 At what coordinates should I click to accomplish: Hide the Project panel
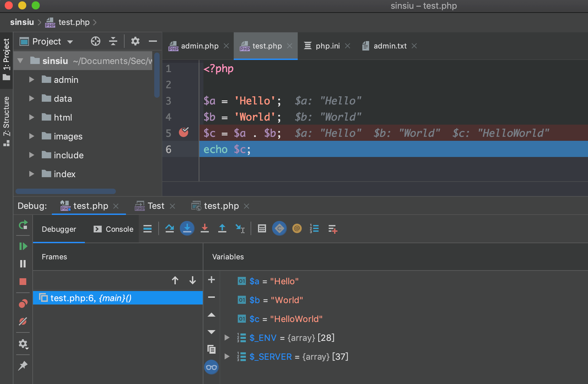tap(153, 41)
